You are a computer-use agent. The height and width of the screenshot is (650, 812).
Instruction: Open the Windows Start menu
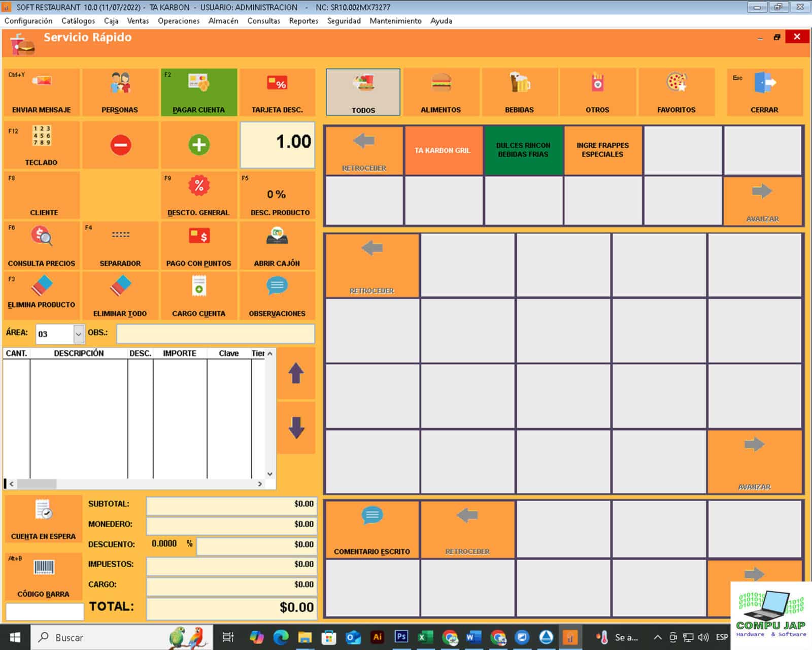pyautogui.click(x=15, y=637)
